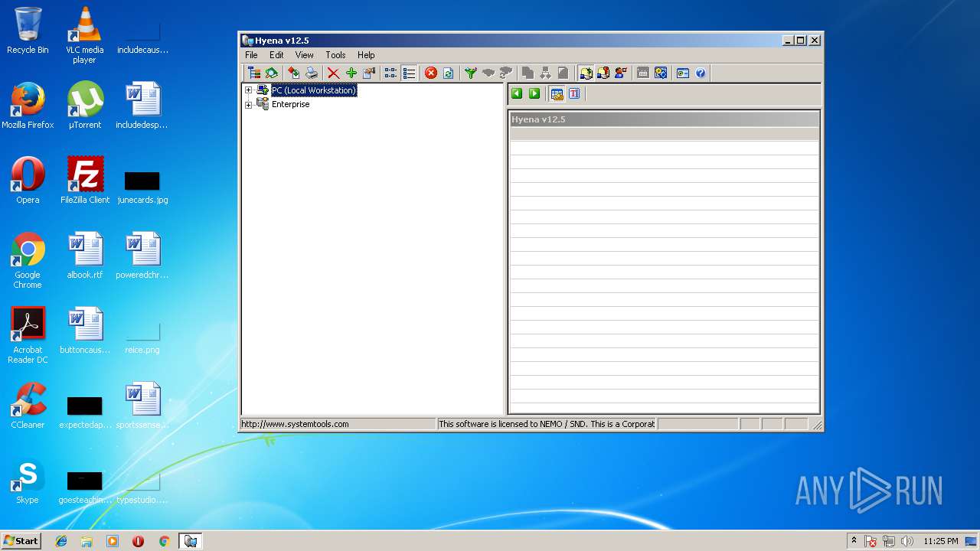Screen dimensions: 980x551
Task: Select PC (Local Workstation) tree item
Action: pyautogui.click(x=314, y=90)
